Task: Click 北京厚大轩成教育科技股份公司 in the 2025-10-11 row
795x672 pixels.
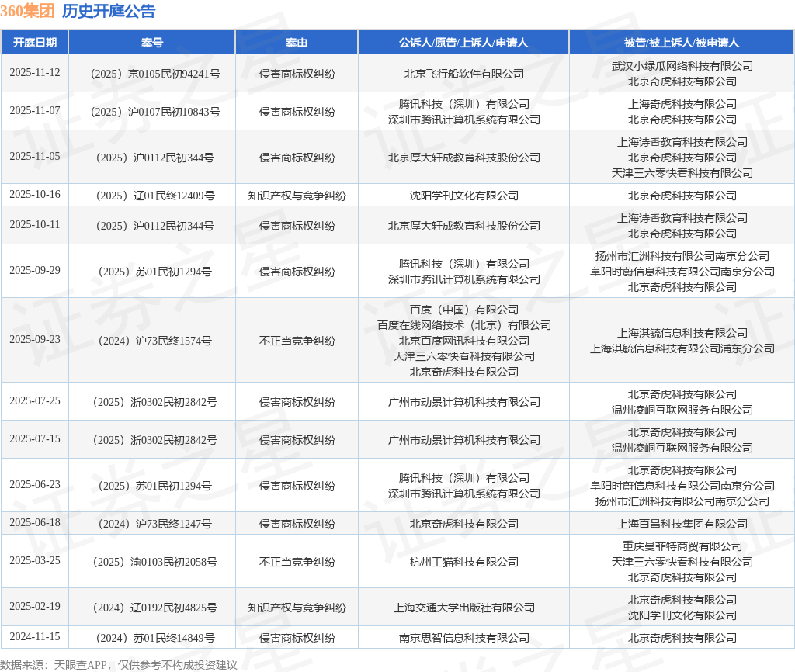Action: [463, 226]
